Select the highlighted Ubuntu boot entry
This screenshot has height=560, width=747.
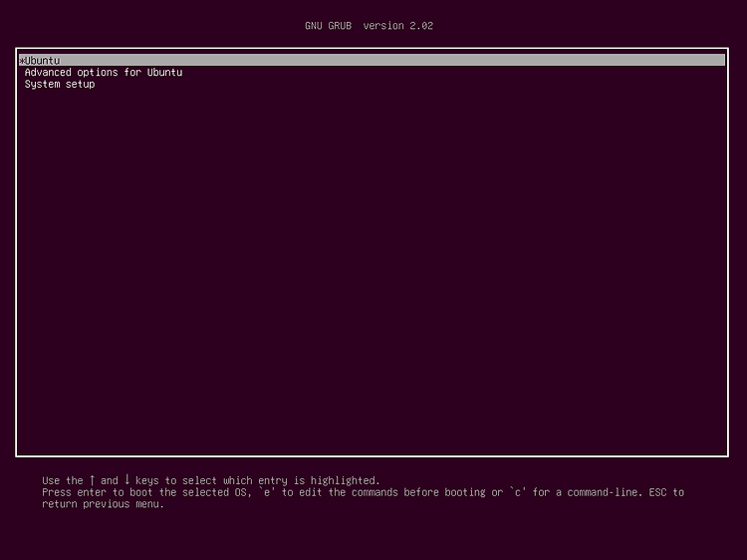click(x=372, y=60)
